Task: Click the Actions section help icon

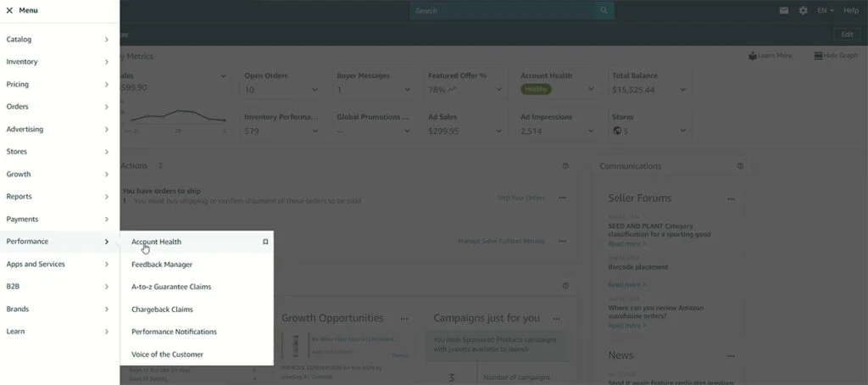Action: click(x=565, y=166)
